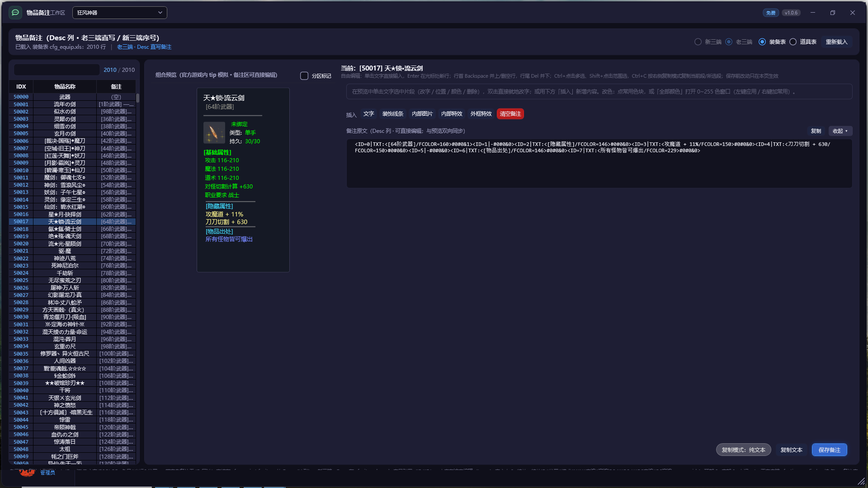The image size is (868, 488).
Task: Click 刀刀切割 + 630 line in preview
Action: (x=226, y=222)
